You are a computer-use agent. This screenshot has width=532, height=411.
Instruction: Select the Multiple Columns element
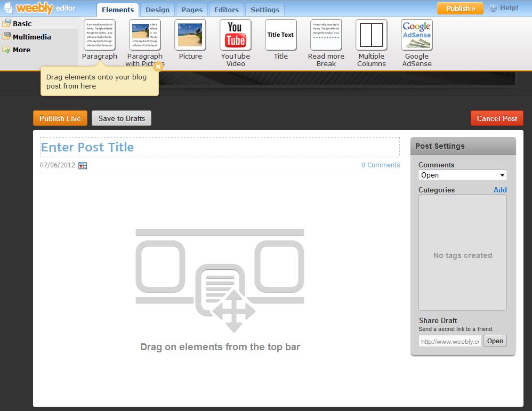372,35
